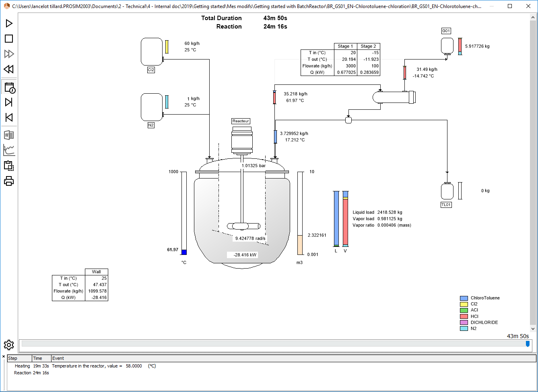
Task: Click the rewind icon
Action: (x=9, y=69)
